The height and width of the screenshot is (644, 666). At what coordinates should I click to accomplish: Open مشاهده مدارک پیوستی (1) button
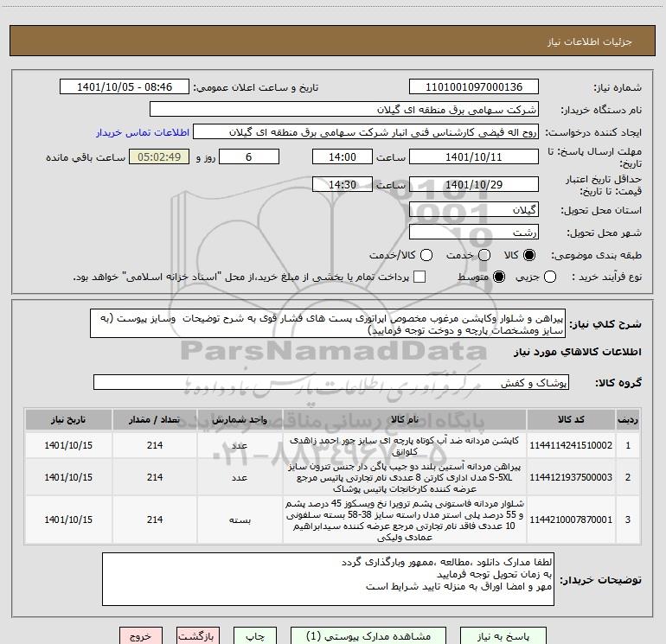click(x=368, y=636)
